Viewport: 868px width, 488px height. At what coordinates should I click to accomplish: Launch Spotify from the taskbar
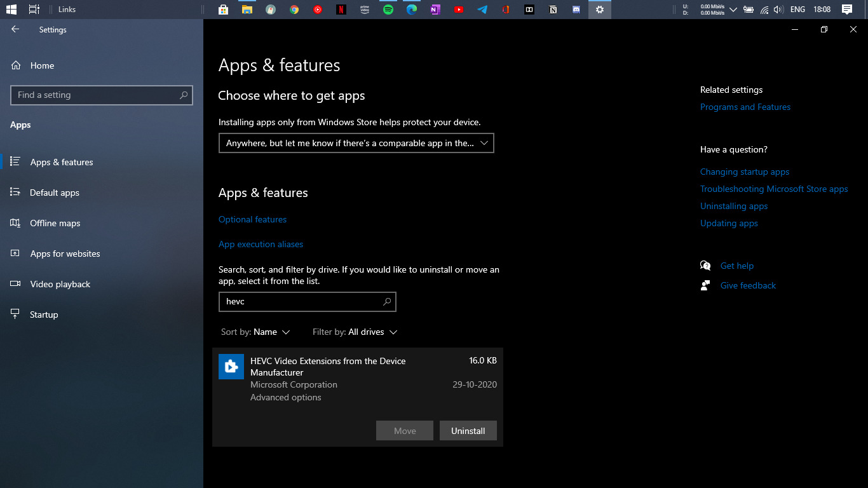[388, 9]
